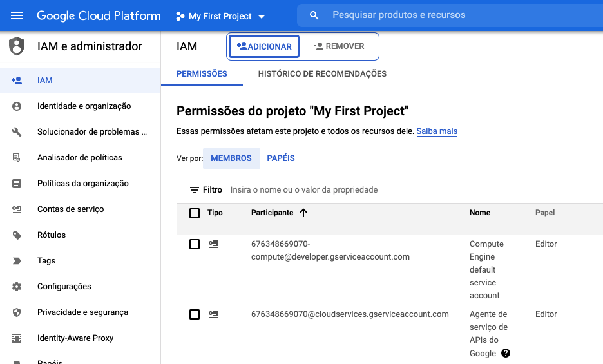View by PAPÉIS
This screenshot has width=603, height=364.
pyautogui.click(x=281, y=158)
